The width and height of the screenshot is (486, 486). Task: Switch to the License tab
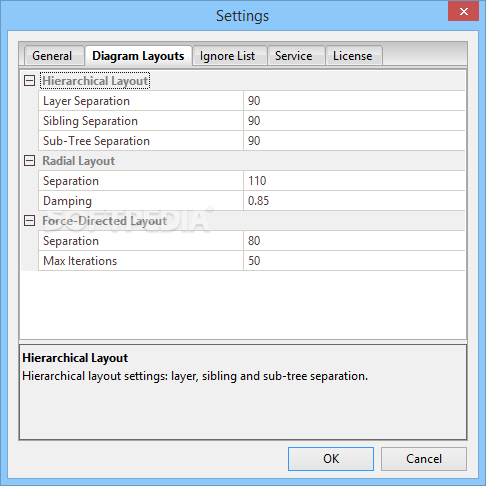[354, 56]
